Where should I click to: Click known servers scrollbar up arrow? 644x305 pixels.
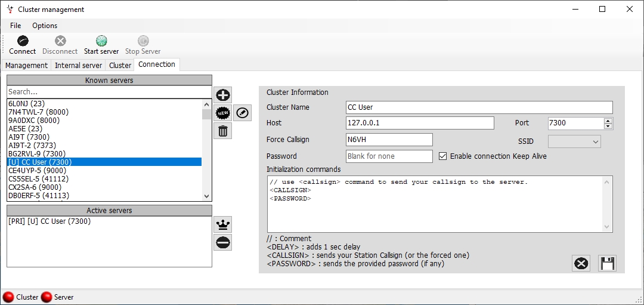pyautogui.click(x=206, y=104)
